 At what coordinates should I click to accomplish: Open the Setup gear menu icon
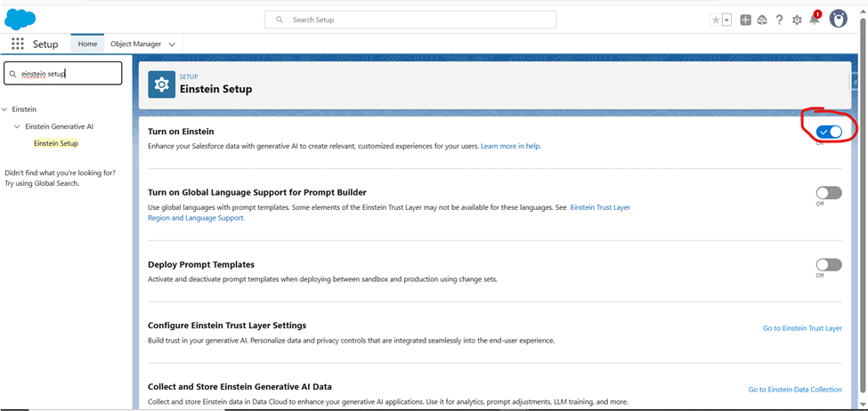[x=797, y=20]
